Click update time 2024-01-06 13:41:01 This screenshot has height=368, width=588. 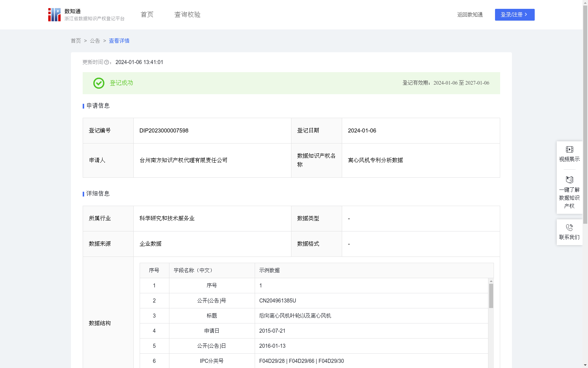(139, 63)
